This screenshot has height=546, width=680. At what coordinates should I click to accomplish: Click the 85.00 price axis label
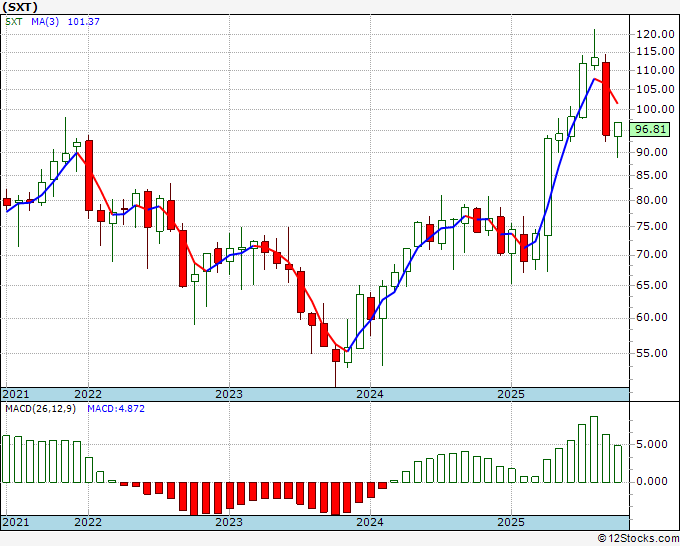(651, 175)
